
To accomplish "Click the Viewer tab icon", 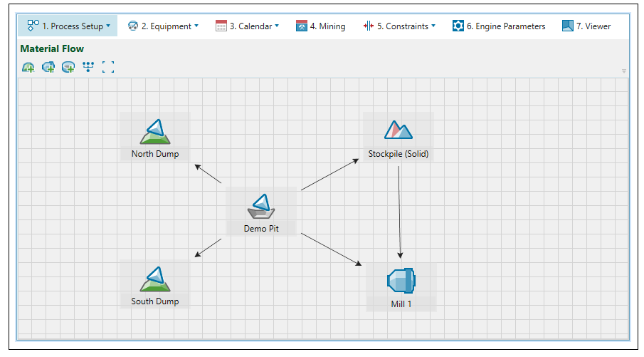I will [568, 26].
